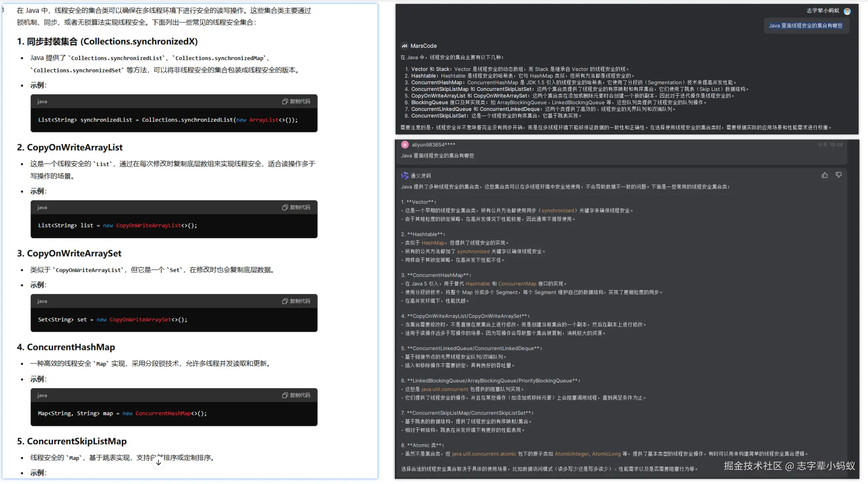Click the java language label on first code block

(x=42, y=102)
